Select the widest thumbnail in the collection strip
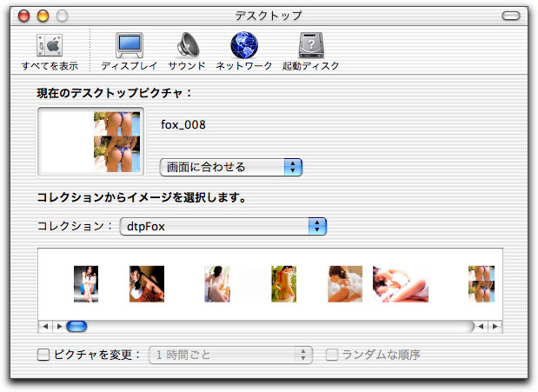This screenshot has height=392, width=538. (401, 283)
